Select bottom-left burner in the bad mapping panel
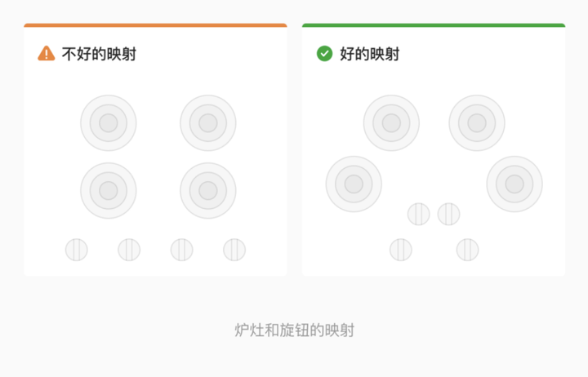The width and height of the screenshot is (588, 377). coord(109,190)
